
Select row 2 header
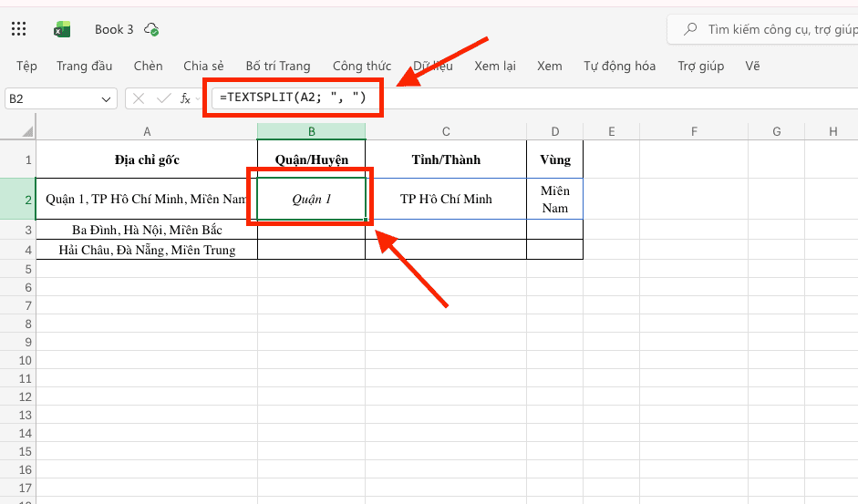[x=18, y=200]
